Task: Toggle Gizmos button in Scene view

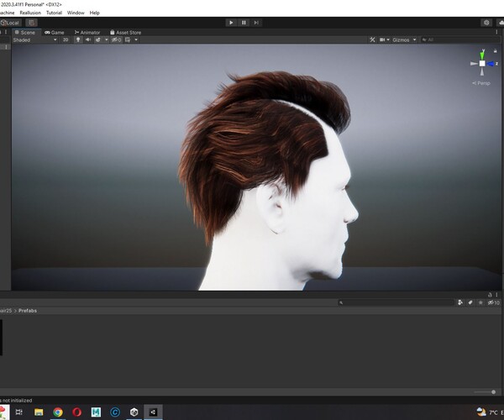Action: [401, 39]
